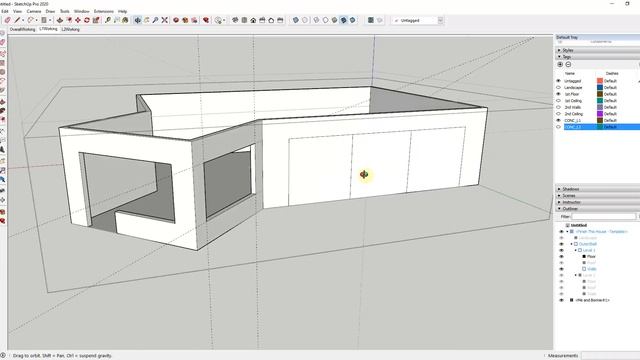640x360 pixels.
Task: Select the CONC_L2 tag row
Action: (x=602, y=127)
